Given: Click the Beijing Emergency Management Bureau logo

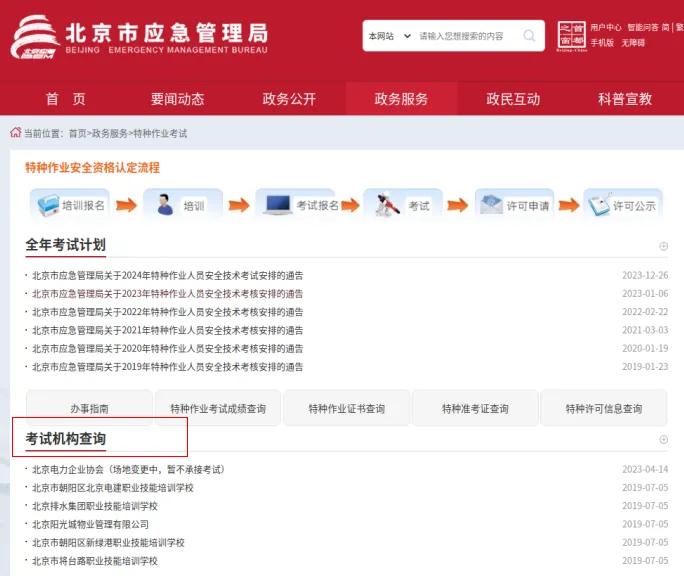Looking at the screenshot, I should 35,37.
